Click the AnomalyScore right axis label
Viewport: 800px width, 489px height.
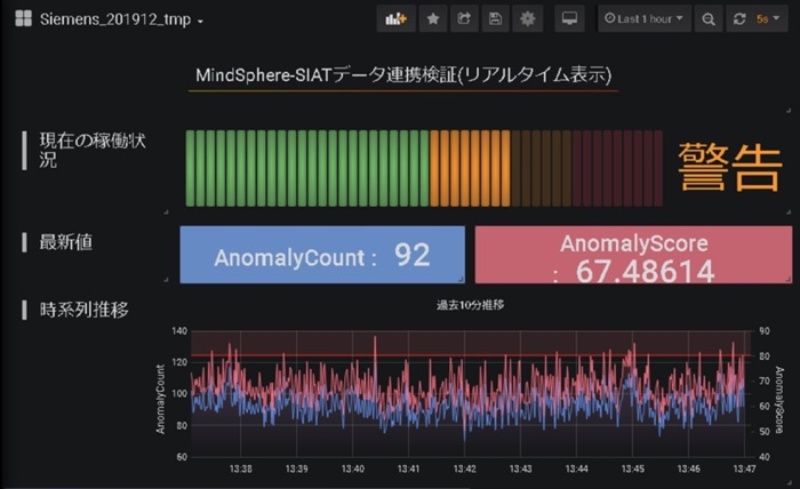[779, 400]
